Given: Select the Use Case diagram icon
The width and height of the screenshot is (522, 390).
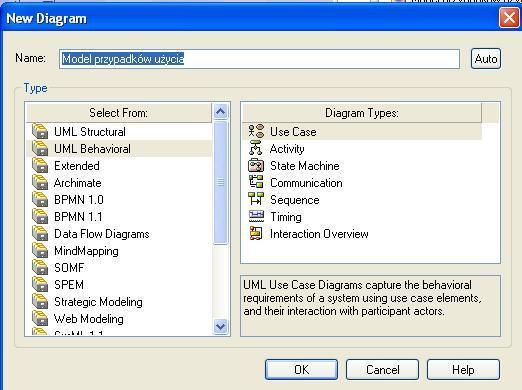Looking at the screenshot, I should coord(256,131).
